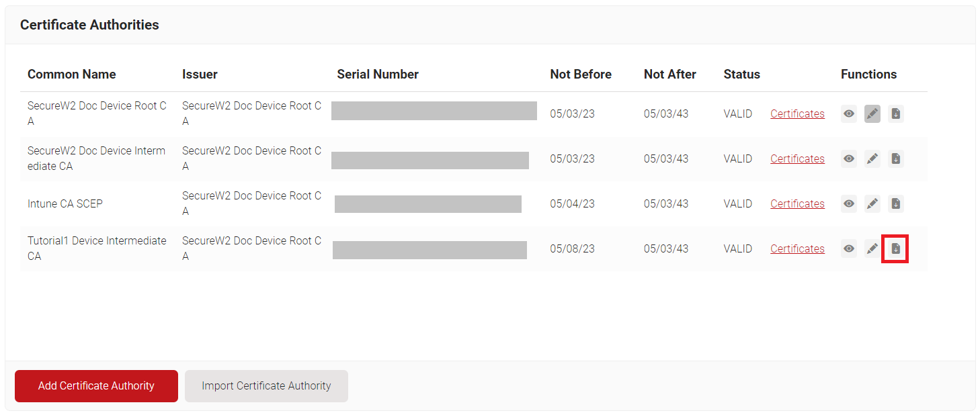This screenshot has height=413, width=980.
Task: Click the Add Certificate Authority button
Action: click(96, 386)
